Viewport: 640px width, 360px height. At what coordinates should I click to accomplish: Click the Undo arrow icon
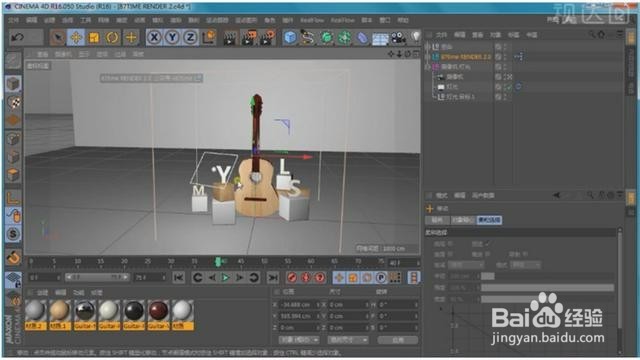pos(18,38)
